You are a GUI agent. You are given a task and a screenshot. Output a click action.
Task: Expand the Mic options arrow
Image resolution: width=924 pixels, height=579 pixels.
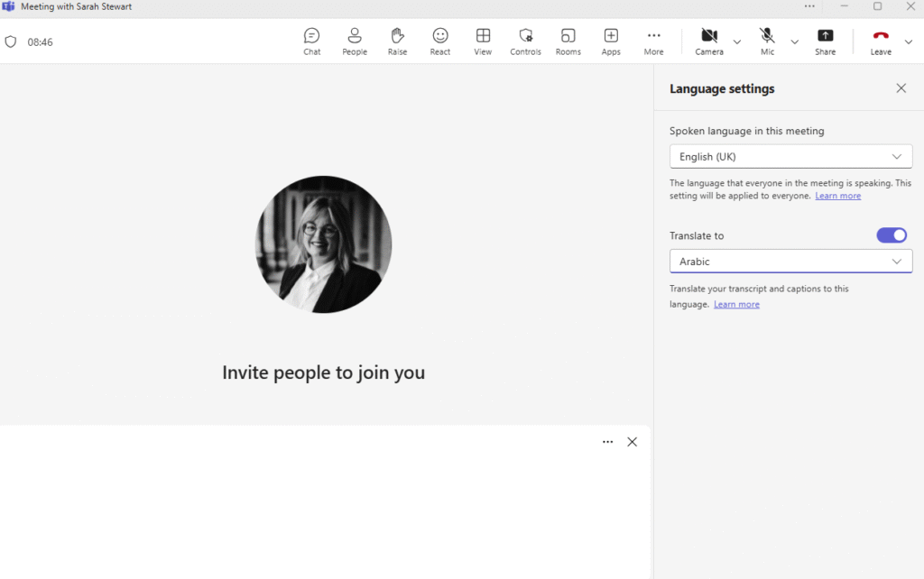click(x=794, y=41)
